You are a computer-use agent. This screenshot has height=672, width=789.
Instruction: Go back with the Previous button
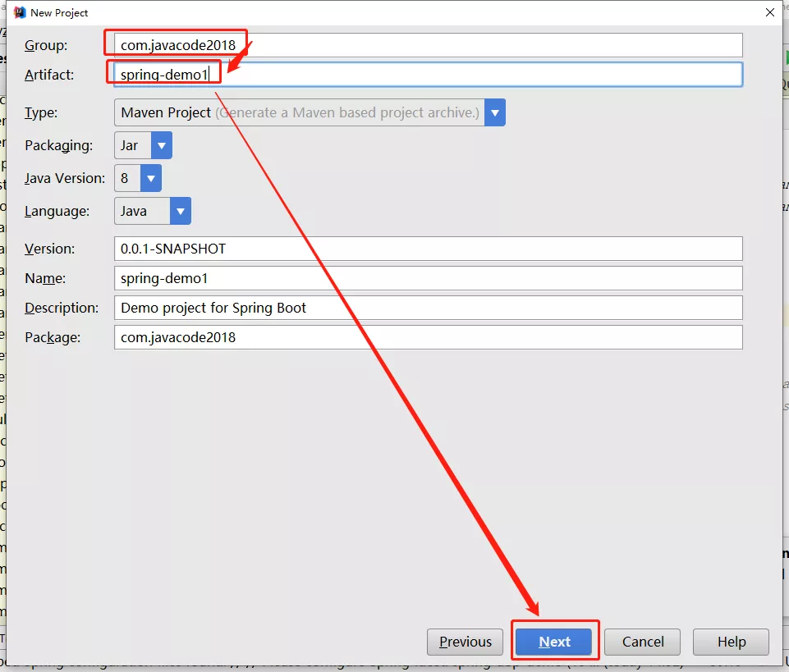(465, 642)
